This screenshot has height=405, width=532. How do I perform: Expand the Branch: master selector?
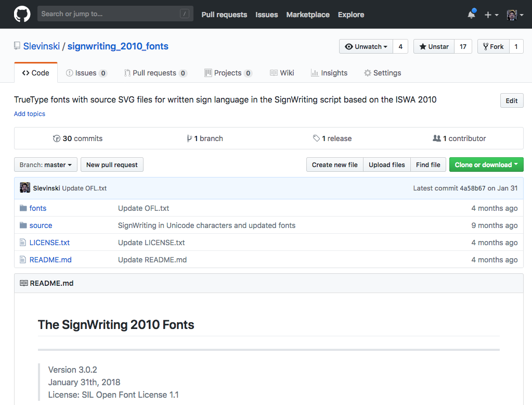(x=46, y=165)
